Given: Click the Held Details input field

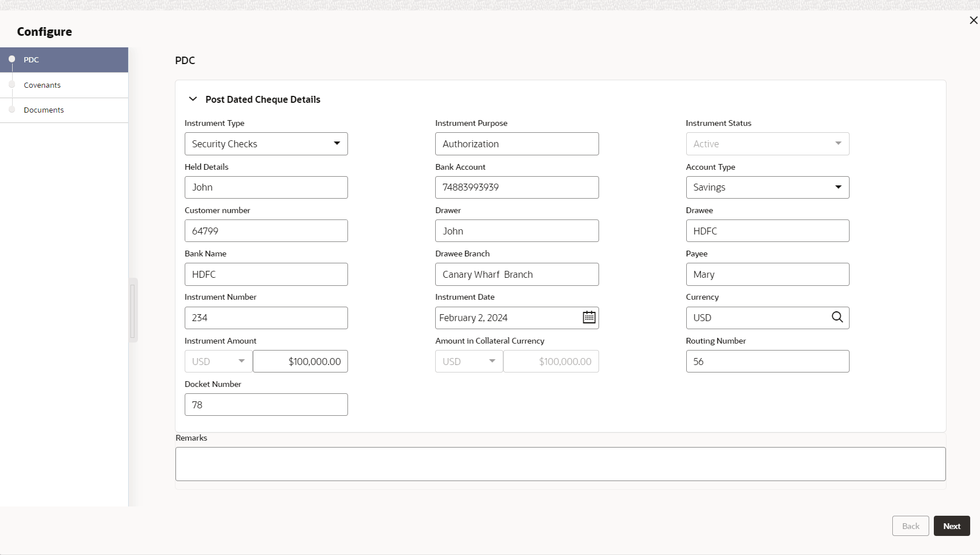Looking at the screenshot, I should click(266, 187).
